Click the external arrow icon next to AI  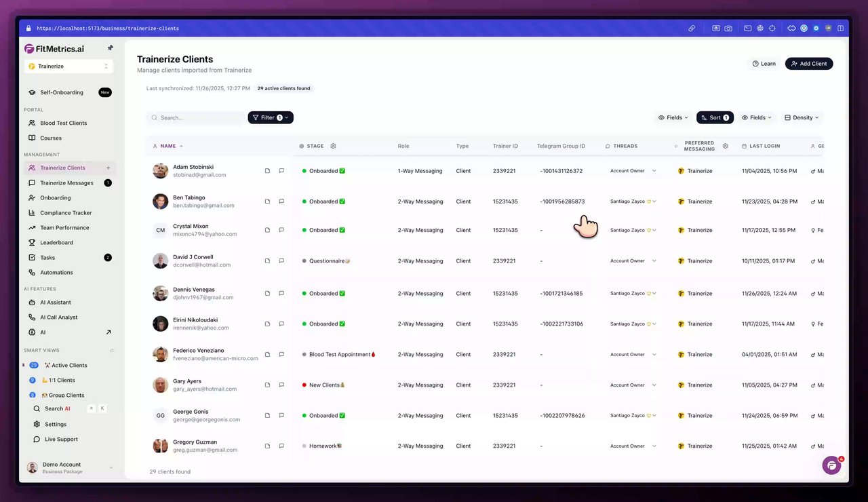pos(108,332)
